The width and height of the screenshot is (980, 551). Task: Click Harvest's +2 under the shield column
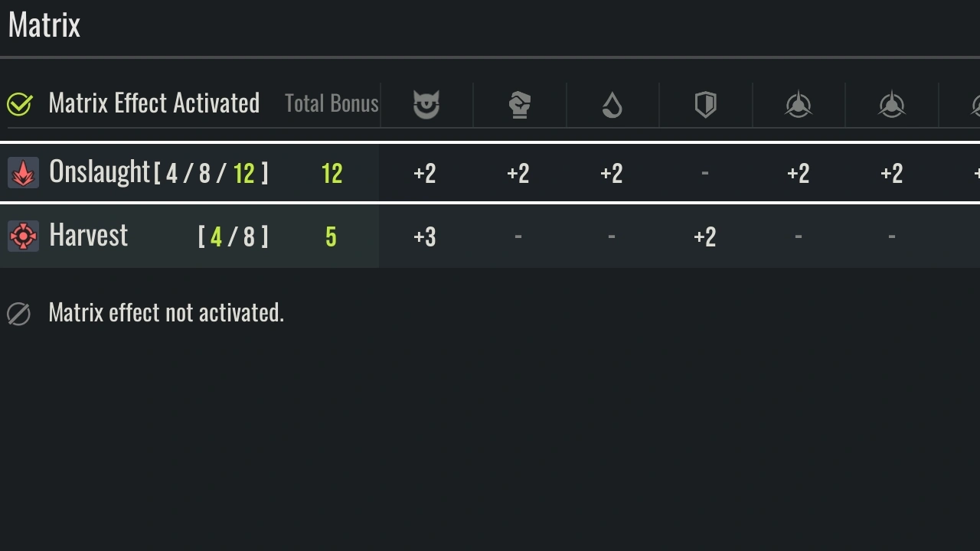705,237
